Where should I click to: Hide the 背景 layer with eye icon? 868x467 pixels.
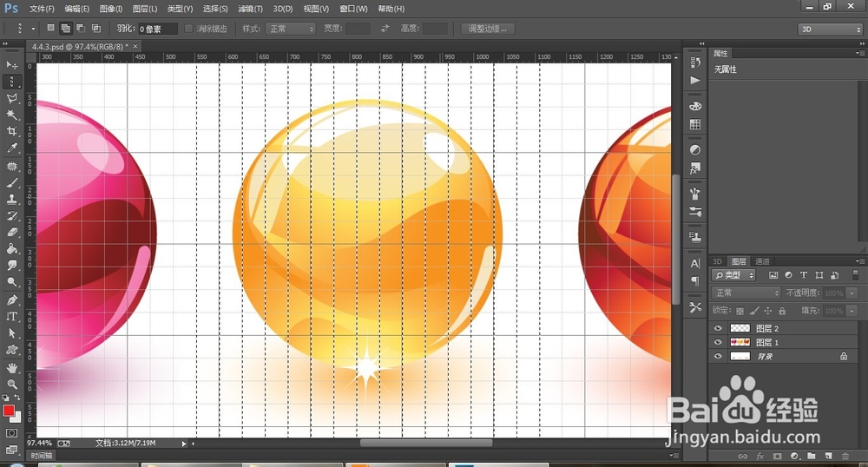[x=718, y=357]
